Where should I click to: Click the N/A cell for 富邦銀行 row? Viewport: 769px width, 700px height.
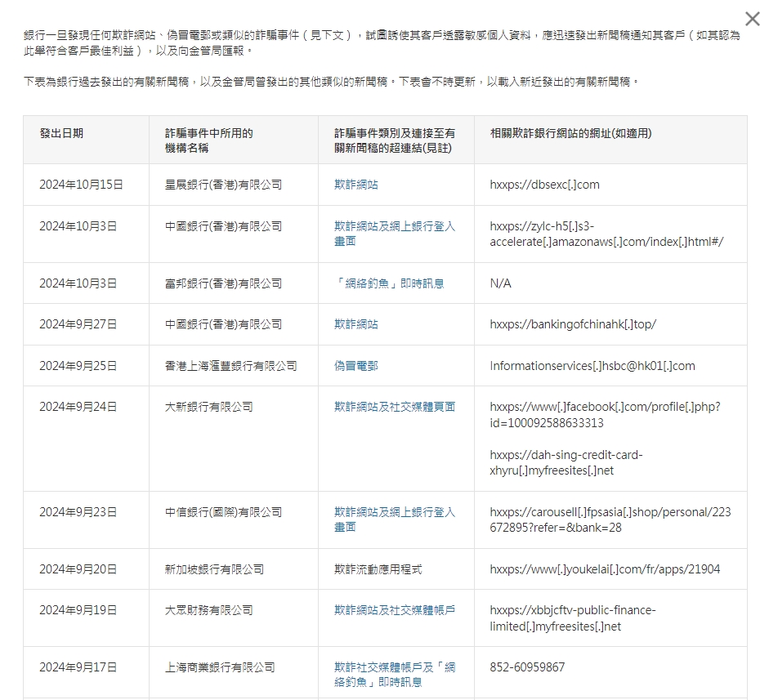coord(499,283)
